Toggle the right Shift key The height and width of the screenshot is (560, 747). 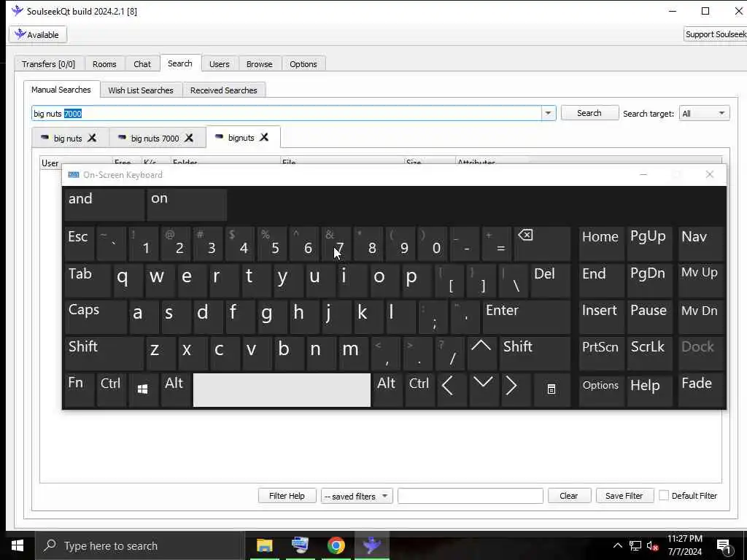tap(535, 354)
